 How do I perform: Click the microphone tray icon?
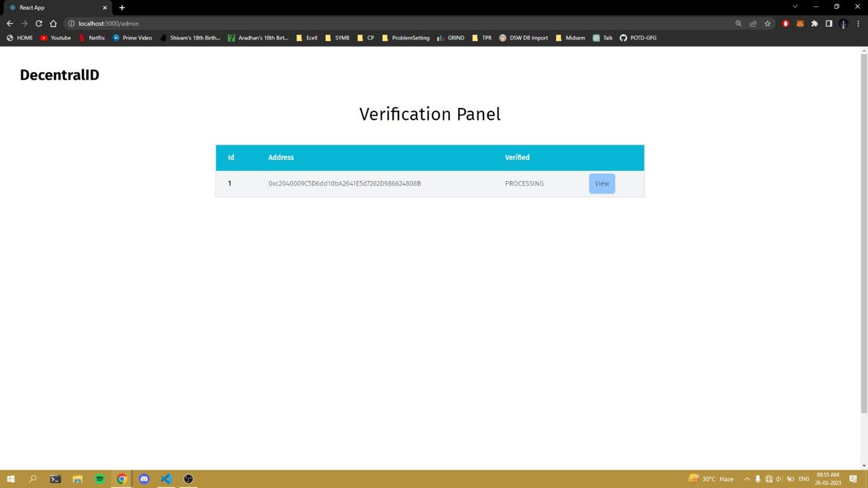[x=758, y=479]
